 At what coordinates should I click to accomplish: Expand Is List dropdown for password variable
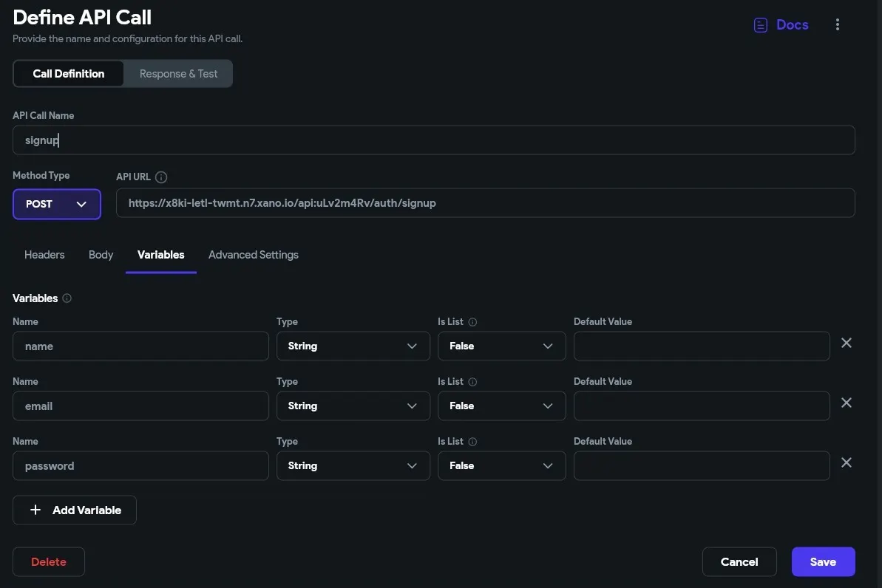[502, 465]
